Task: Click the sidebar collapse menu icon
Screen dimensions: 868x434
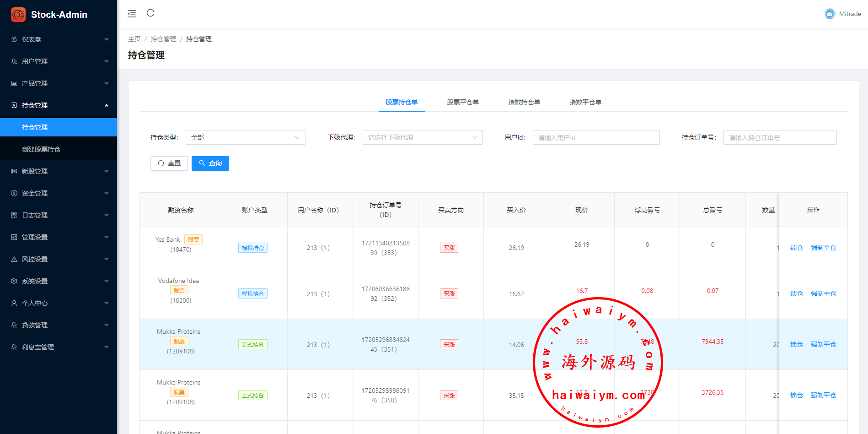Action: [x=132, y=14]
